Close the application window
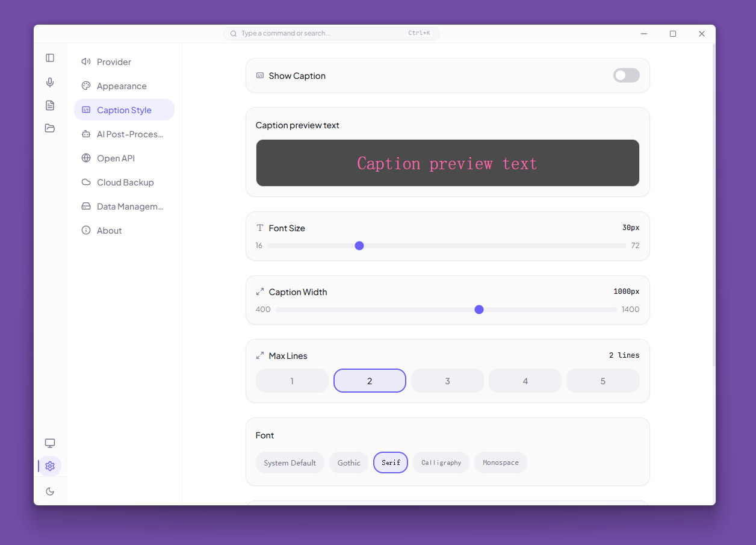756x545 pixels. 702,34
